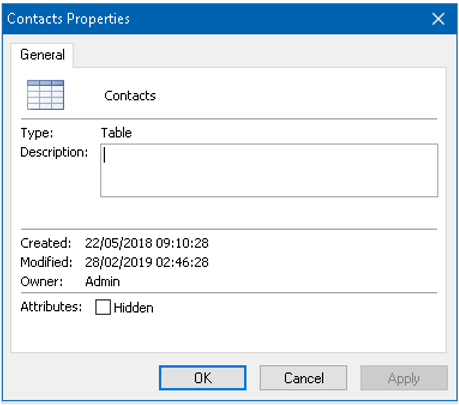The width and height of the screenshot is (459, 405).
Task: Focus the Description text box
Action: [269, 170]
